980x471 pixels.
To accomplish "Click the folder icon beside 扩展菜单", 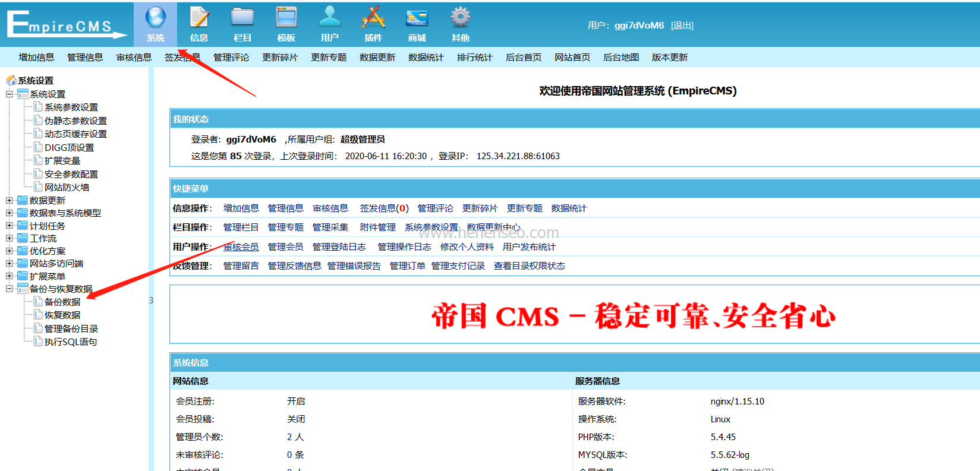I will tap(23, 276).
